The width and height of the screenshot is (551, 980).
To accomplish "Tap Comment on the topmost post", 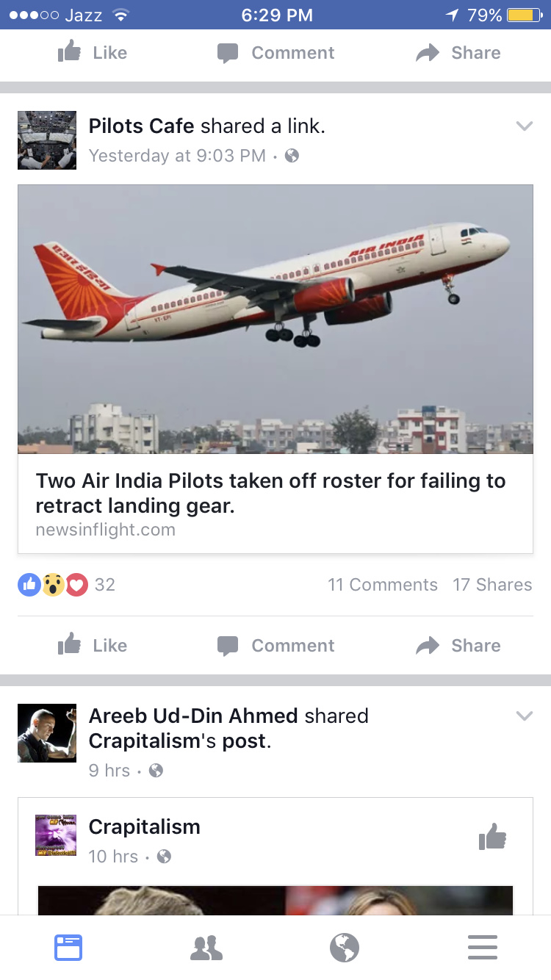I will coord(275,52).
